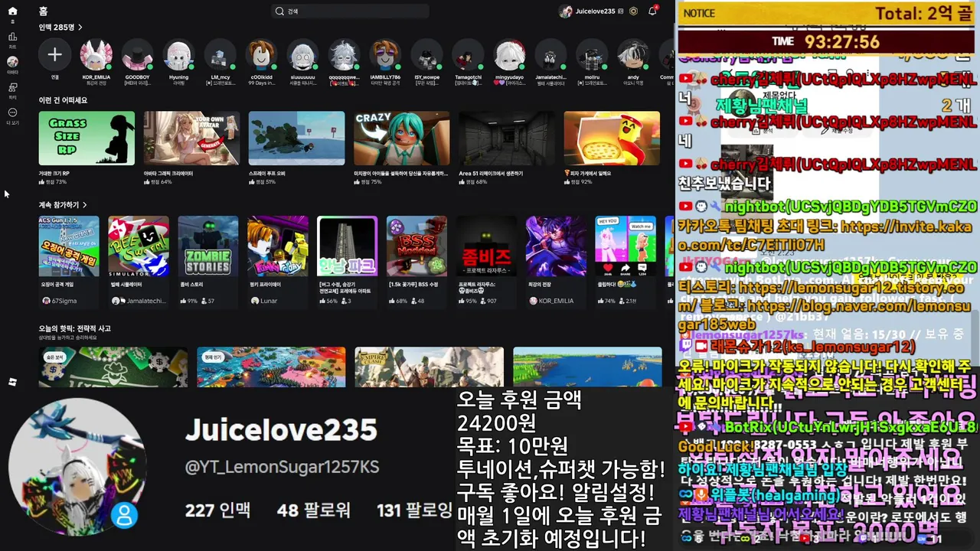The height and width of the screenshot is (551, 980).
Task: Click KOR_EMILIA under the 최강의 전장 tile
Action: (x=556, y=302)
